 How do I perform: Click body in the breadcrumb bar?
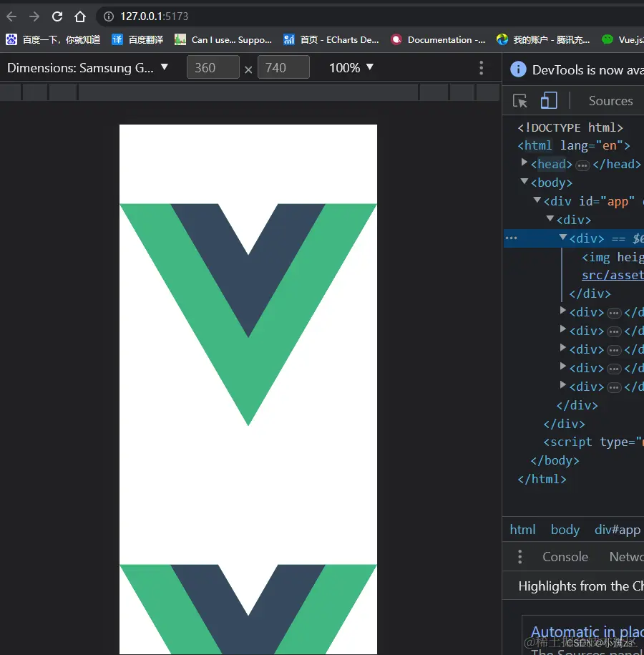565,530
